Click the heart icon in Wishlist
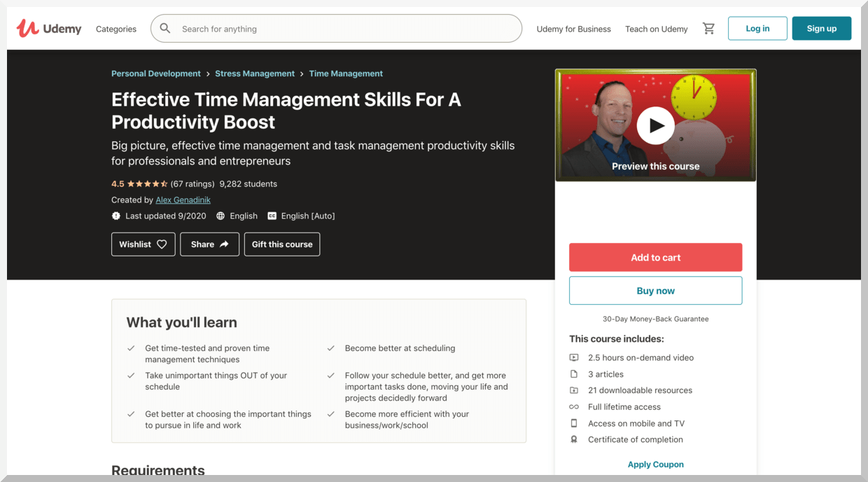This screenshot has height=482, width=868. point(162,245)
